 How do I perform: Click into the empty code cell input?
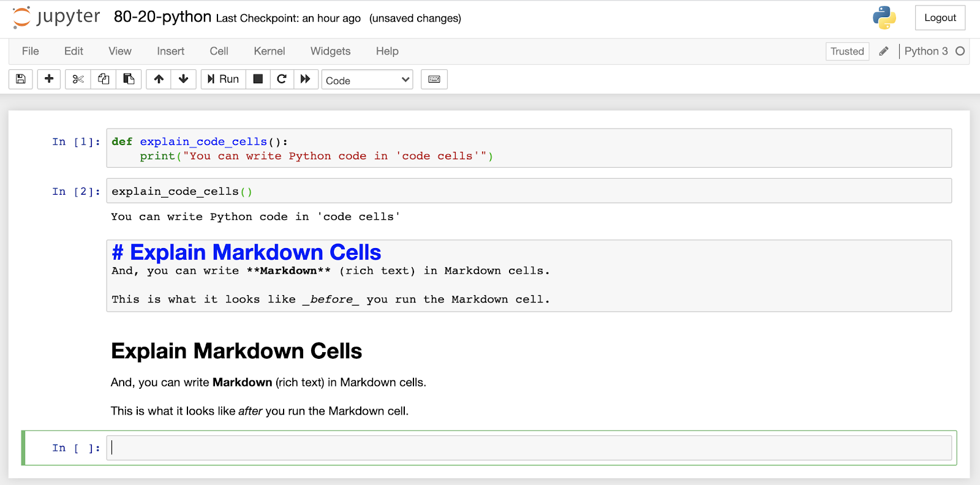529,448
